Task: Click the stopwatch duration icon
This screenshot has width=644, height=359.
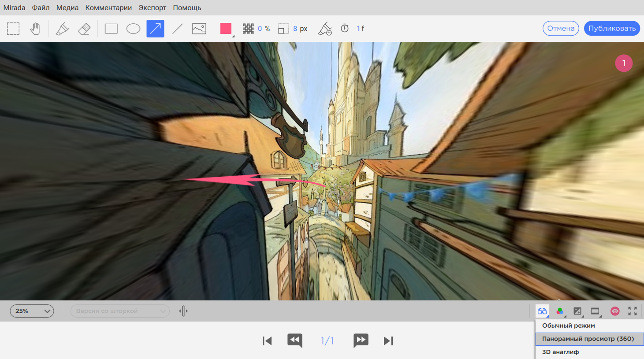Action: point(345,28)
